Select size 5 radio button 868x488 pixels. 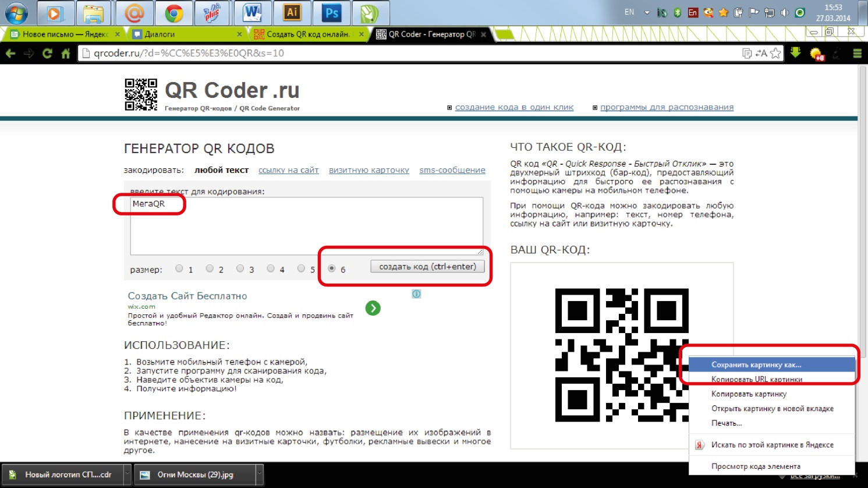301,268
